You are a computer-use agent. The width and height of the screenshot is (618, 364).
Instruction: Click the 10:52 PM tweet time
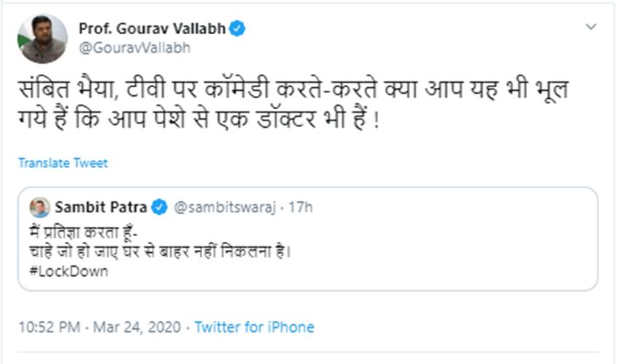50,327
